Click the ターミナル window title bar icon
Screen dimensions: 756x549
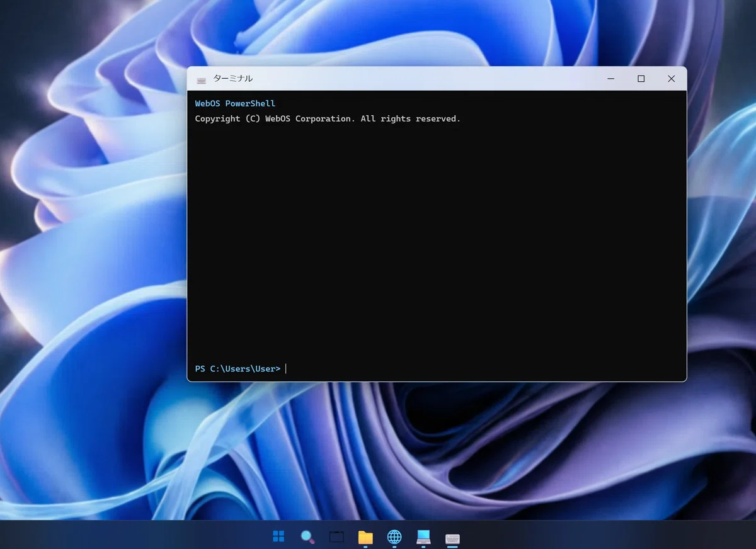(202, 79)
